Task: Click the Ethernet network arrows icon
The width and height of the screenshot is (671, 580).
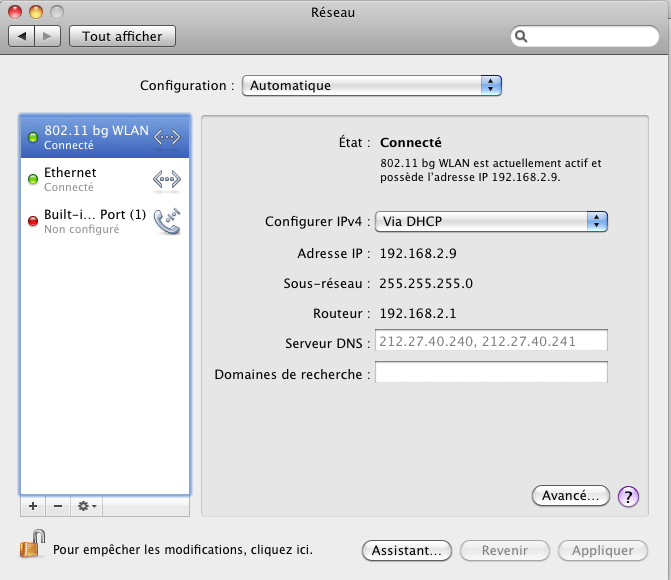Action: point(167,179)
